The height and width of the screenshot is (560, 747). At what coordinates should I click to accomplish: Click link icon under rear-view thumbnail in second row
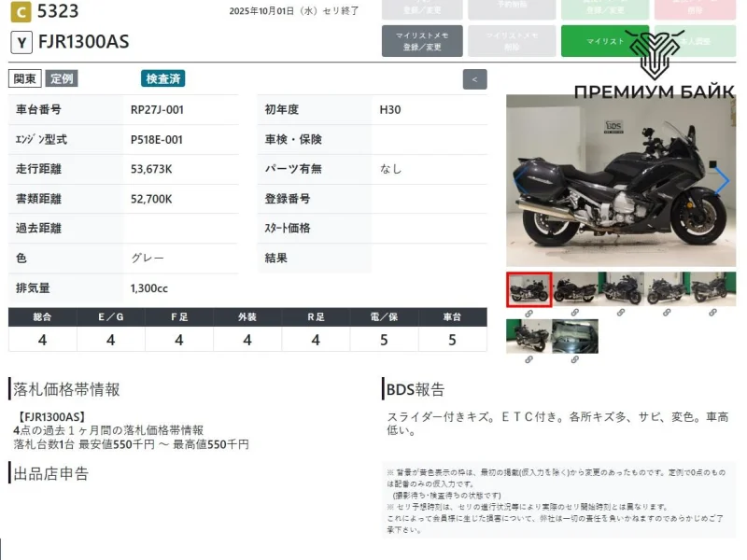[529, 359]
